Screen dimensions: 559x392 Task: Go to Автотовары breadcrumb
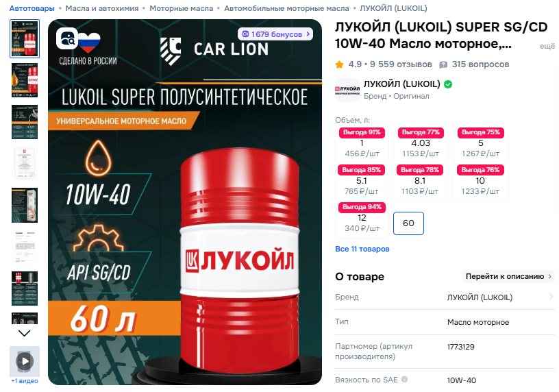[32, 8]
